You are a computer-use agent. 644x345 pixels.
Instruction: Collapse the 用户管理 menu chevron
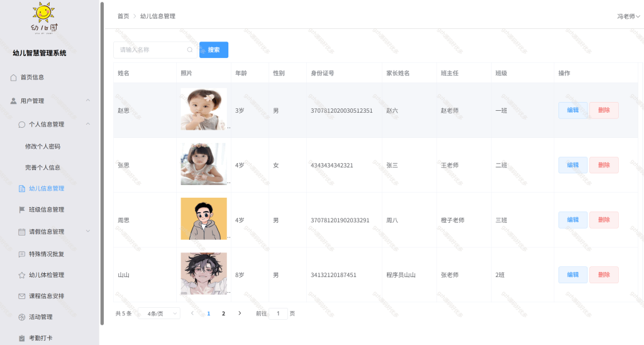coord(88,100)
